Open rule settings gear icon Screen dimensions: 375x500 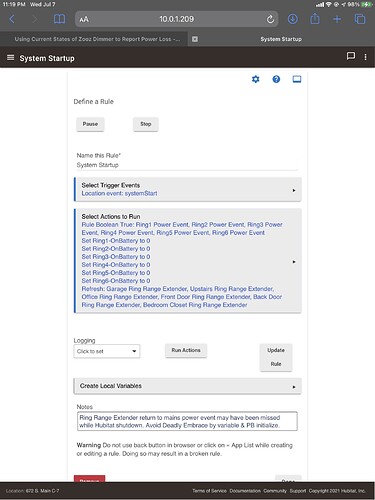click(255, 79)
